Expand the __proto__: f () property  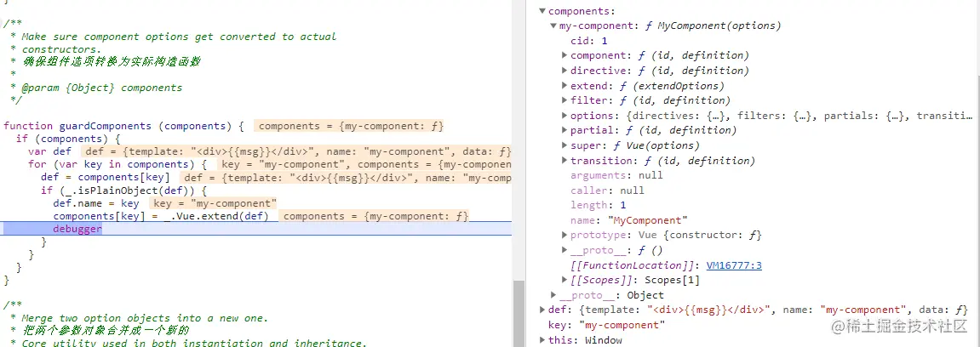[565, 250]
